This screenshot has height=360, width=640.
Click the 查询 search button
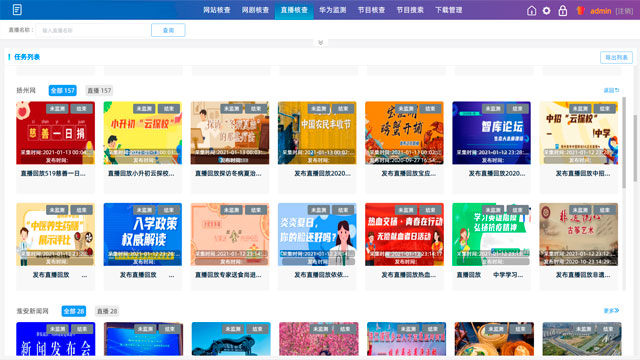pos(168,30)
